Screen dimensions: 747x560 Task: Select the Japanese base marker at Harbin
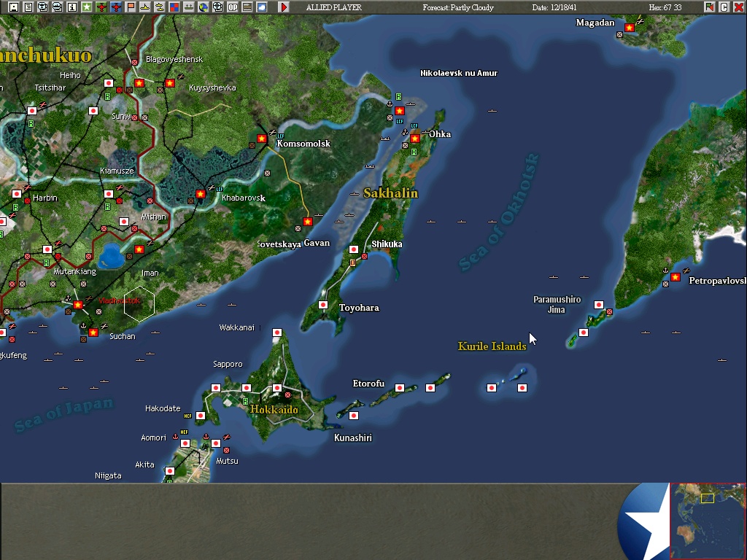click(x=17, y=194)
